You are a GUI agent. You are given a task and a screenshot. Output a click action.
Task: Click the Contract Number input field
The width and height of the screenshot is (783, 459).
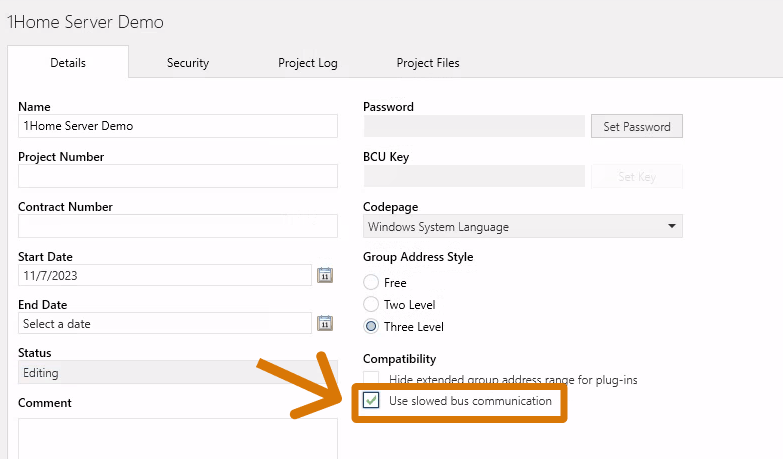coord(177,226)
